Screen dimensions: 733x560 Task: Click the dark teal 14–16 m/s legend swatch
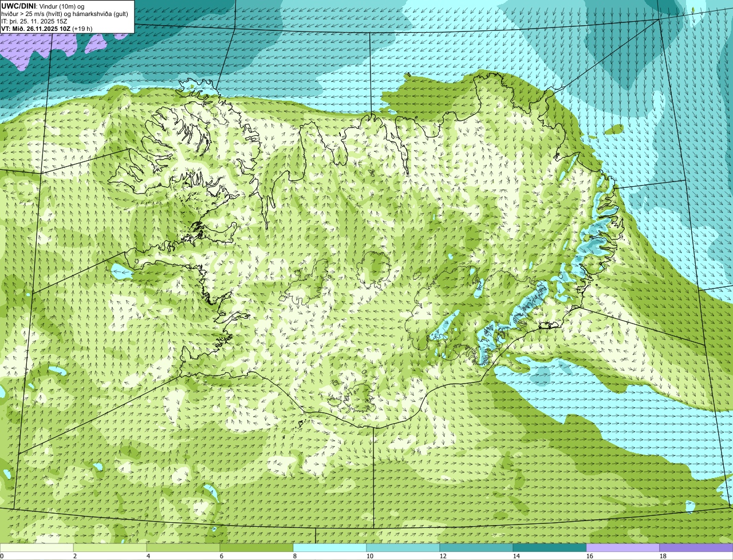pos(550,547)
